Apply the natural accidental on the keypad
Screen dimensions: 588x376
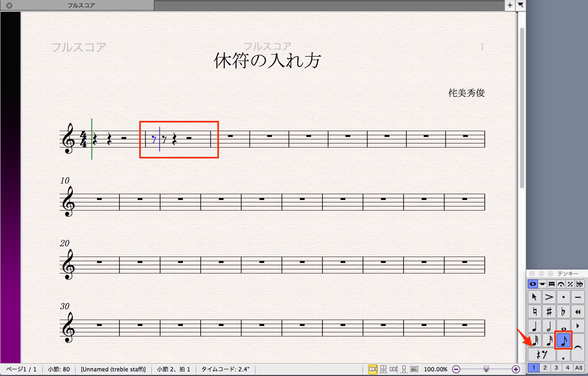pyautogui.click(x=535, y=311)
